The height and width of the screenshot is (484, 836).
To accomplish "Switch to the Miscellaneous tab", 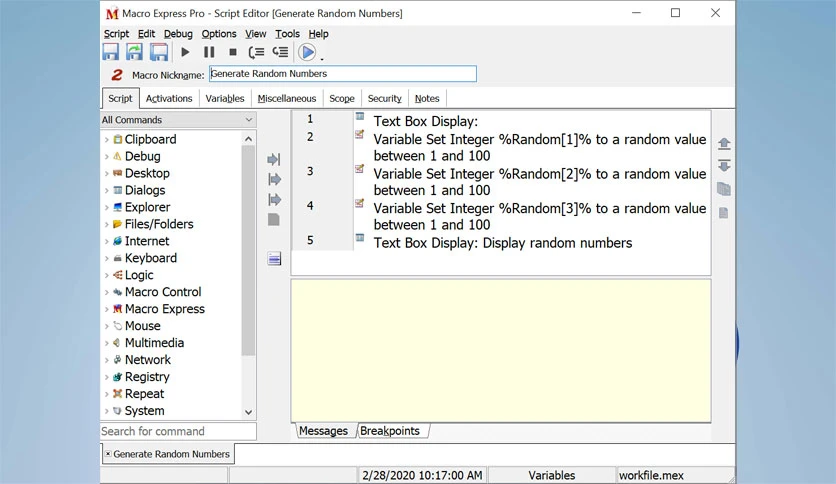I will coord(287,99).
